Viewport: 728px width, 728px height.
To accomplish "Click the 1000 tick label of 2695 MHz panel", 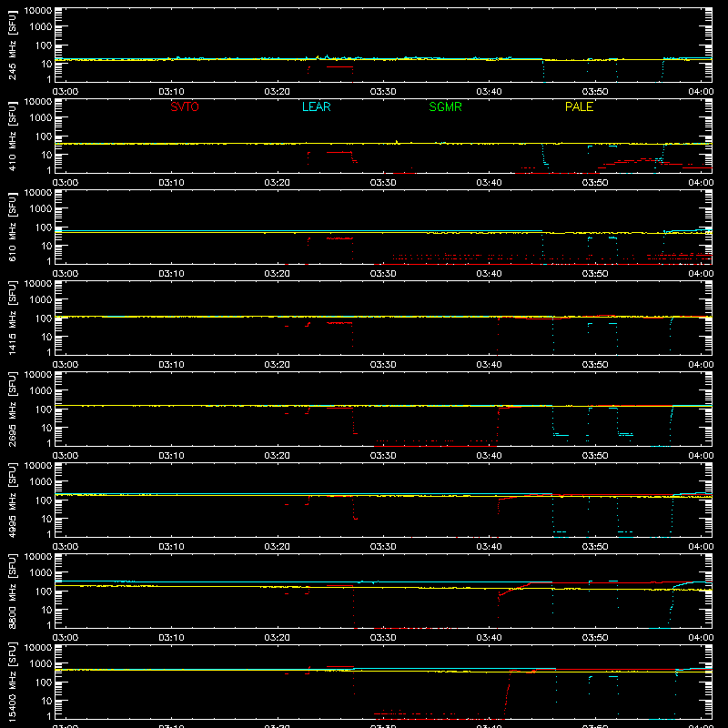I will pyautogui.click(x=41, y=391).
